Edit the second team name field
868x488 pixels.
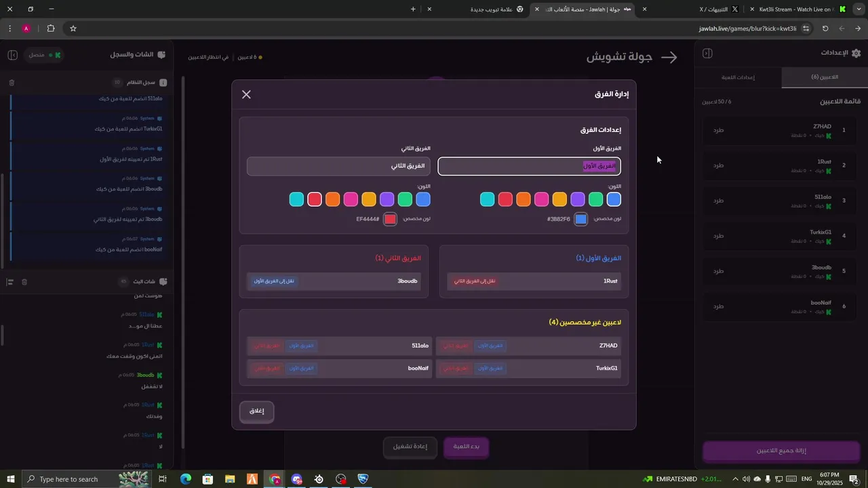click(339, 166)
